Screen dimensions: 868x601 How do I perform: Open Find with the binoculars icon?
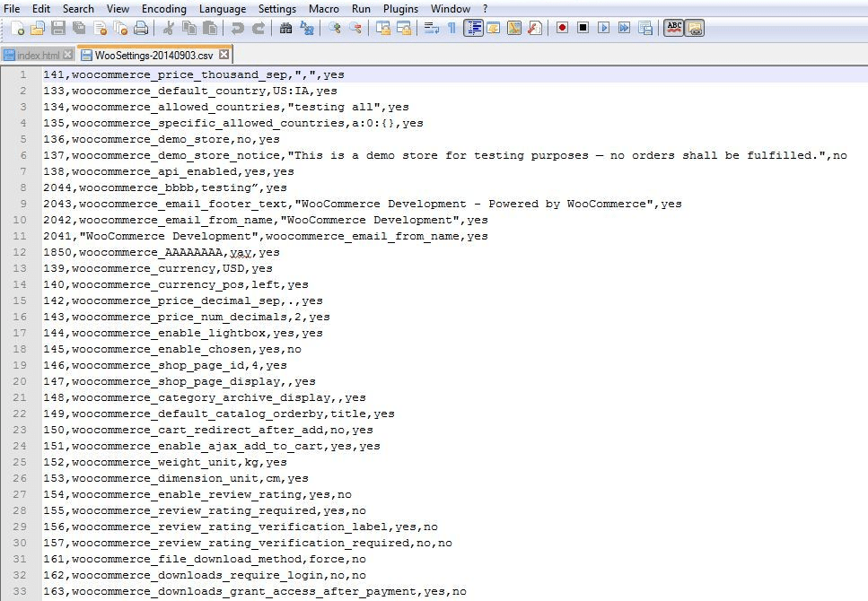coord(285,28)
